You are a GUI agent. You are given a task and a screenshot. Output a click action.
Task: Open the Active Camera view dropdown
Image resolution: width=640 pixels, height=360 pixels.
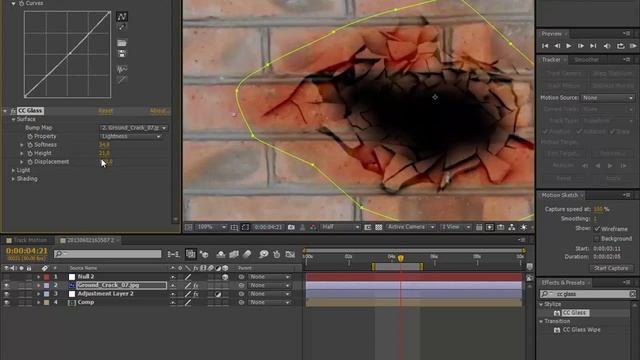pos(410,227)
